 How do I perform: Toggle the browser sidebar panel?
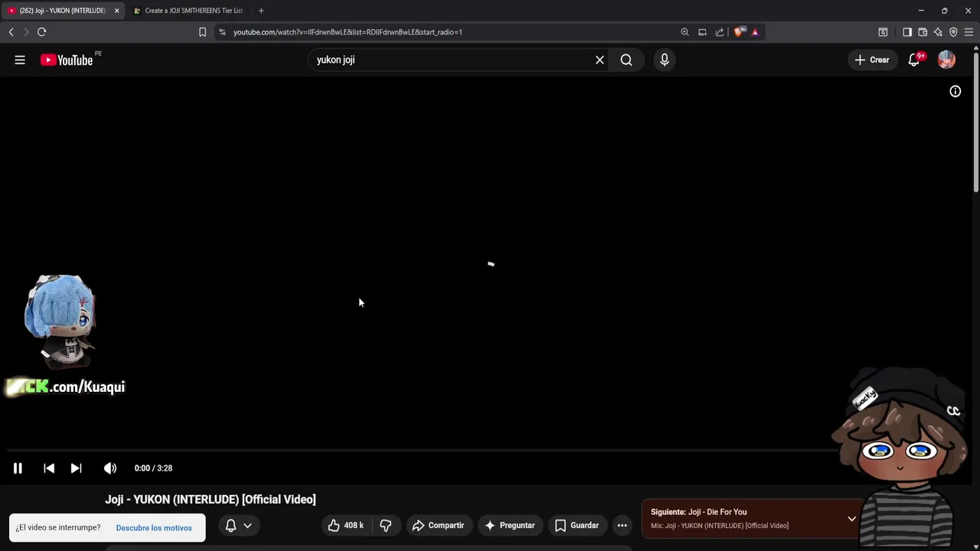tap(907, 32)
